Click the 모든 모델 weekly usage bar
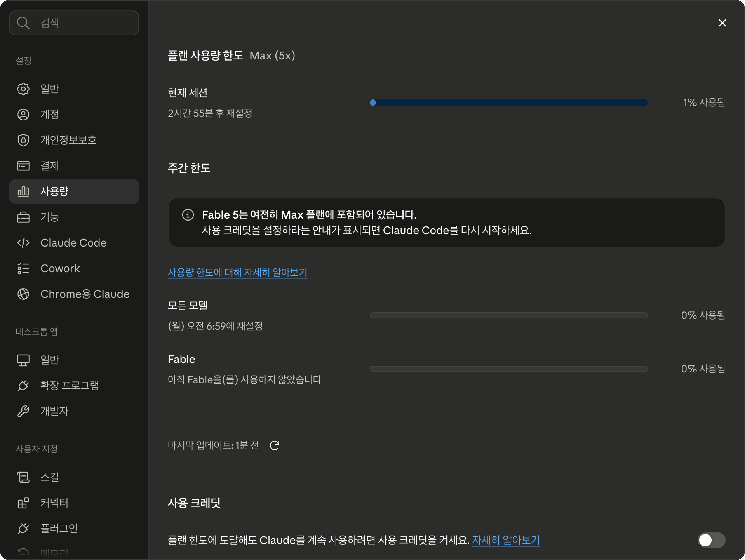The height and width of the screenshot is (560, 745). tap(509, 316)
